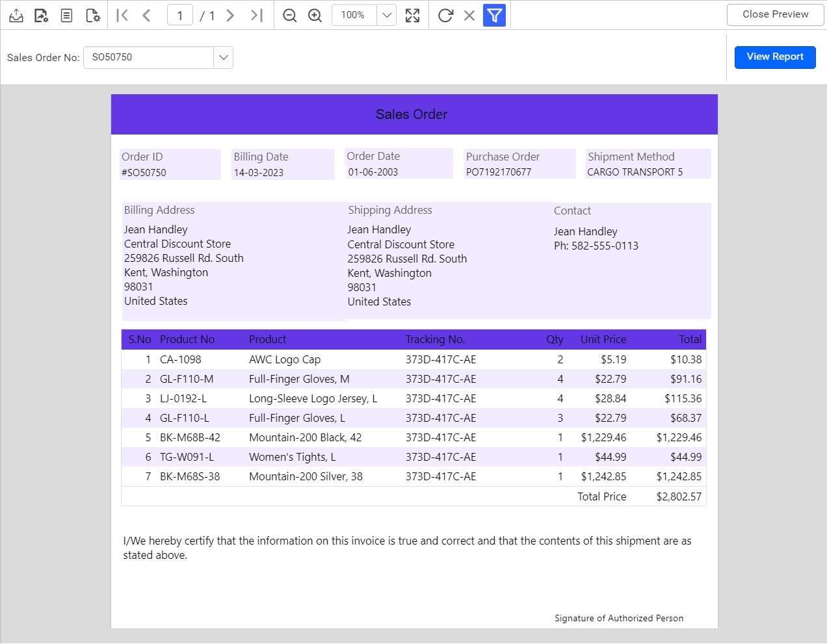Select the page number input field
This screenshot has width=827, height=644.
(179, 15)
